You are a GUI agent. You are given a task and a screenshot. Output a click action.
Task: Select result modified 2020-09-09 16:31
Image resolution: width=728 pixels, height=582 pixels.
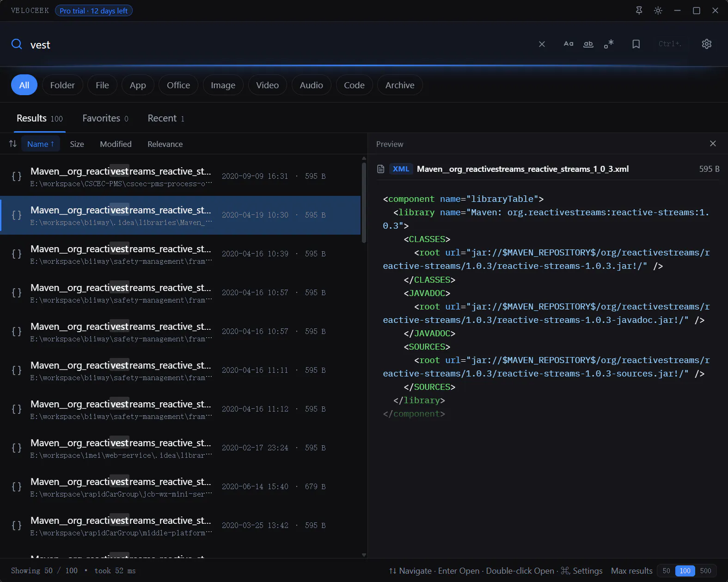pos(180,176)
